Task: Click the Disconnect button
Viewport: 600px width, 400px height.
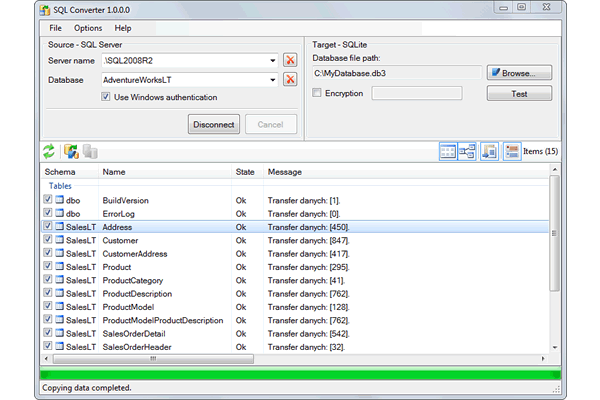Action: [214, 124]
